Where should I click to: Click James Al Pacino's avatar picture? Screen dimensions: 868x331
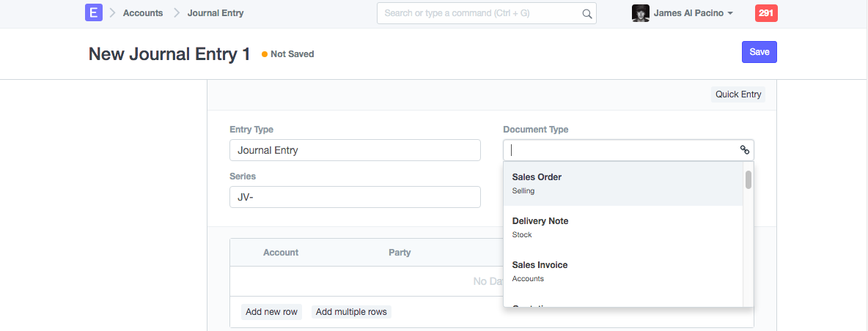point(640,13)
